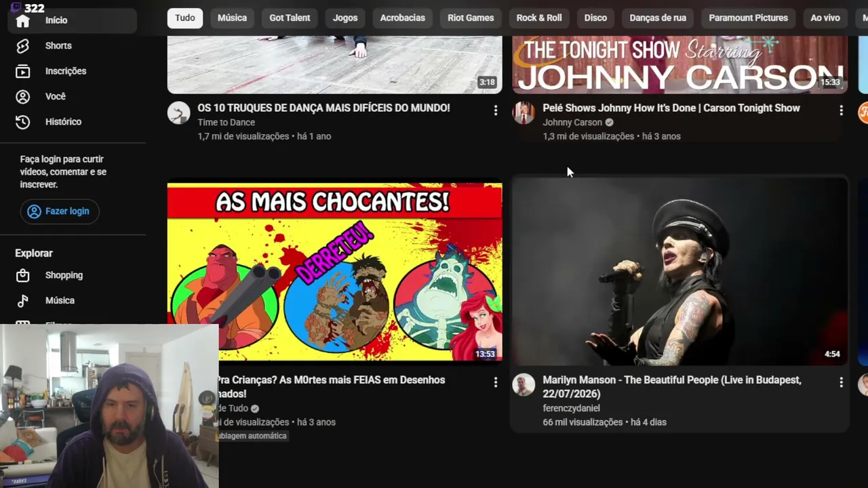This screenshot has width=868, height=488.
Task: Open Time to Dance channel avatar
Action: click(179, 113)
